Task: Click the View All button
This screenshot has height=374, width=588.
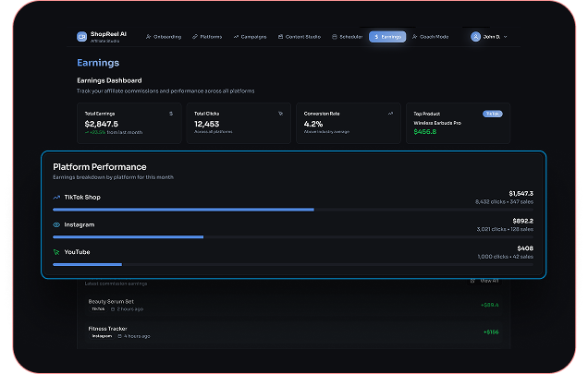Action: 486,281
